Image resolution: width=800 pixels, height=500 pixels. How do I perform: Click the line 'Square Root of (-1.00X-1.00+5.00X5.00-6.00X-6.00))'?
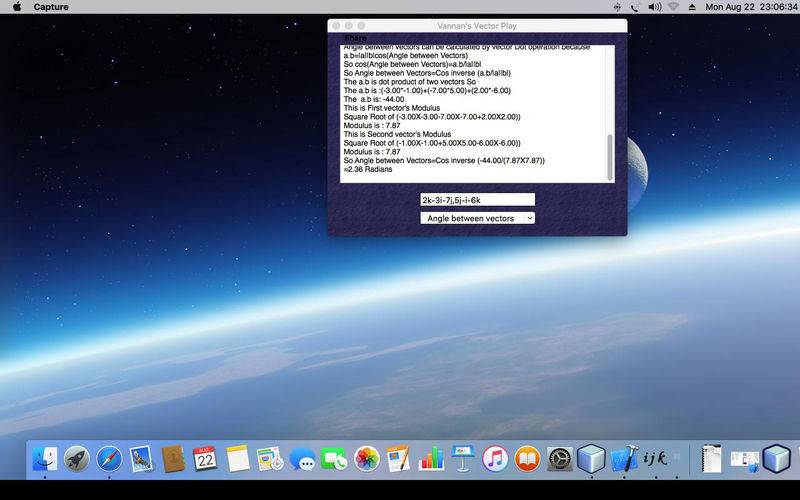(x=432, y=143)
